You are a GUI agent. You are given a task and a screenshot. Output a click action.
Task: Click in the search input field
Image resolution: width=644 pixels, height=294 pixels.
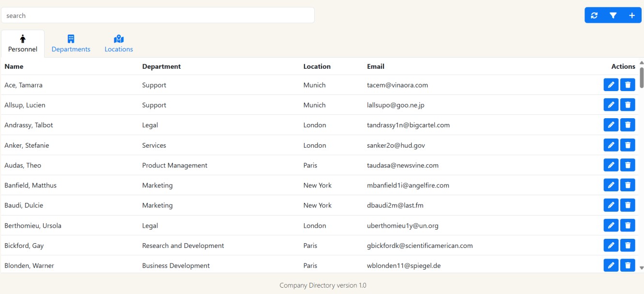[157, 15]
